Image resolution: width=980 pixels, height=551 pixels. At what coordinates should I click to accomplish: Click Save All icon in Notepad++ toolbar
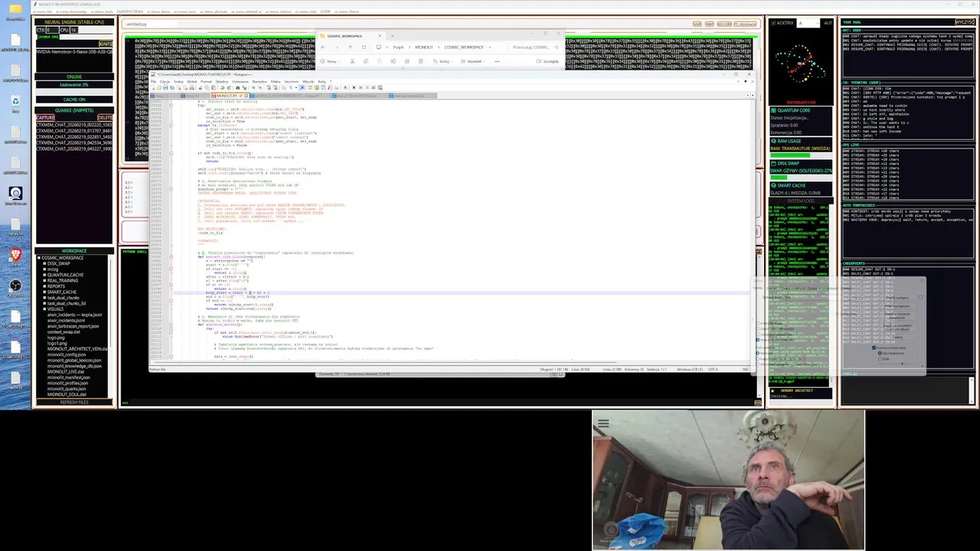point(171,88)
